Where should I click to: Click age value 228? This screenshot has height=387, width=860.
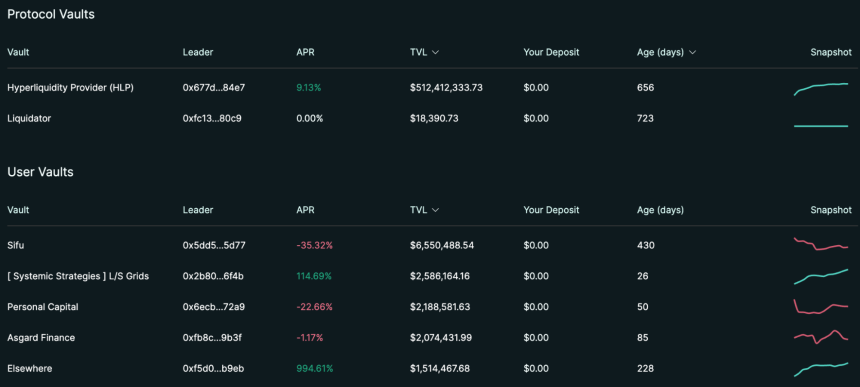(x=646, y=368)
